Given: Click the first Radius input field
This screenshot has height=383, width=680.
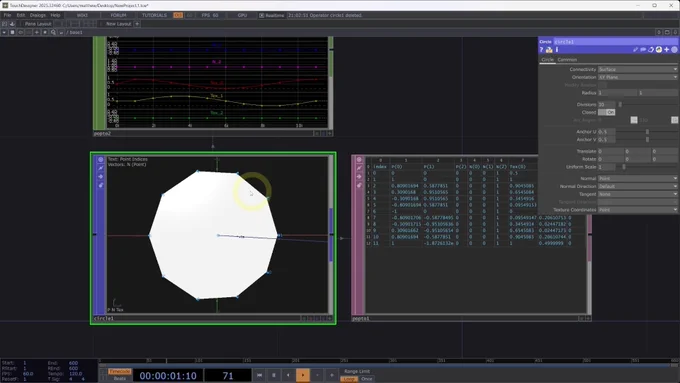Looking at the screenshot, I should click(x=617, y=93).
